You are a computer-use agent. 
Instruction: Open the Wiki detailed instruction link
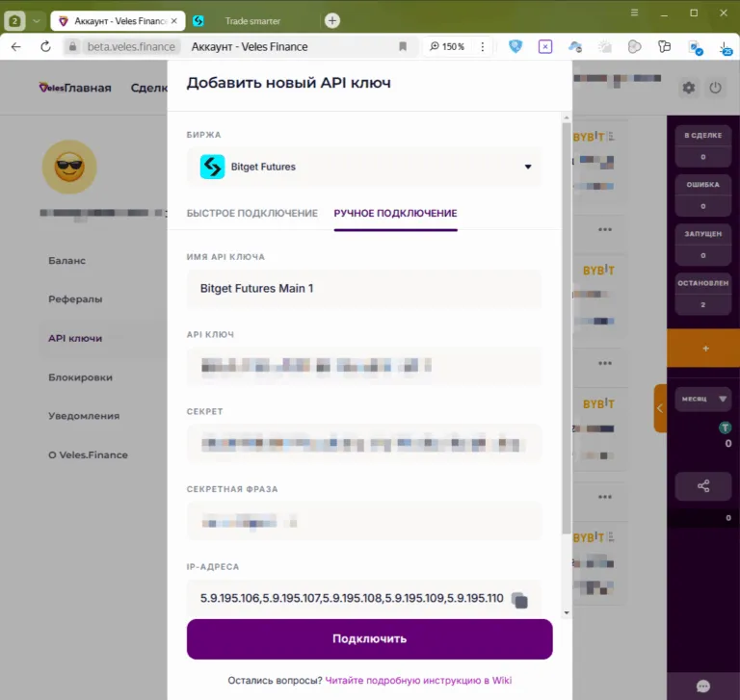[418, 680]
